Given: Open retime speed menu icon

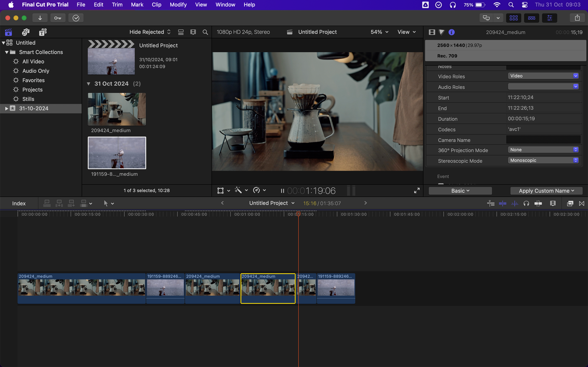Looking at the screenshot, I should coord(259,190).
